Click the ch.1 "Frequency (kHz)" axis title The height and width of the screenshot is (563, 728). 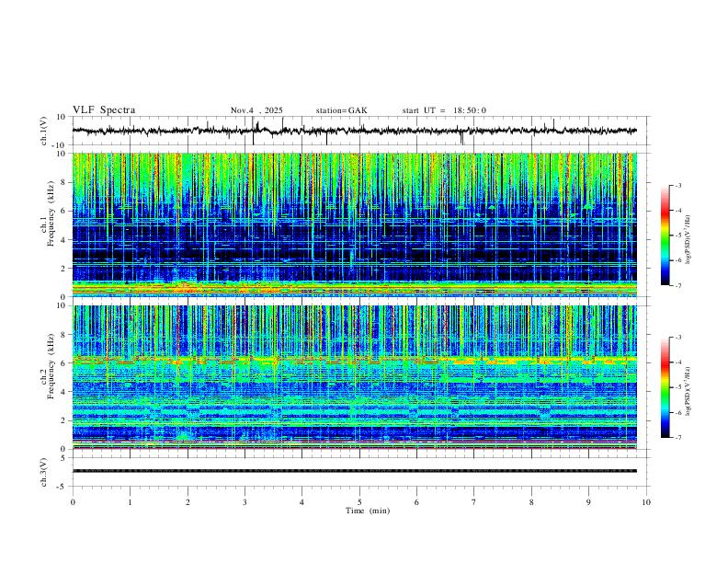[x=51, y=213]
